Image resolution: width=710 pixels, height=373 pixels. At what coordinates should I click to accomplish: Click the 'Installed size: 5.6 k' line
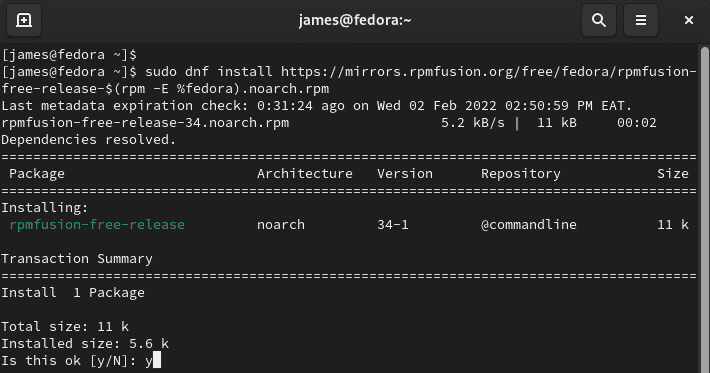tap(85, 344)
